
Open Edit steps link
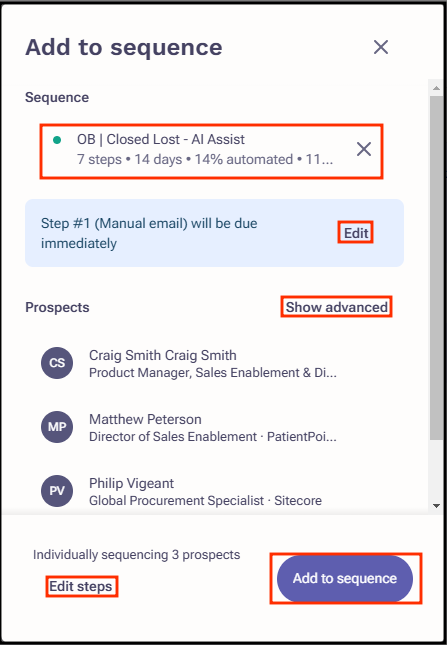81,586
